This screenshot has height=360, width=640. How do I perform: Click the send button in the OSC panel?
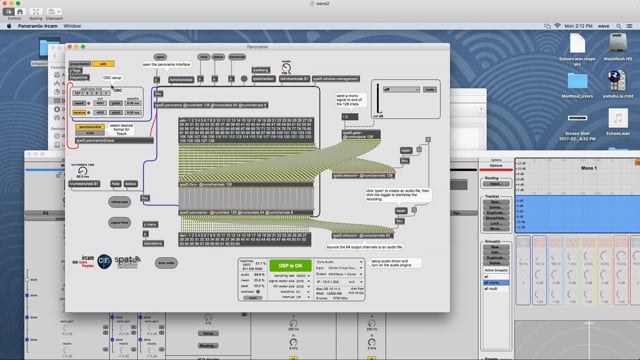(79, 103)
